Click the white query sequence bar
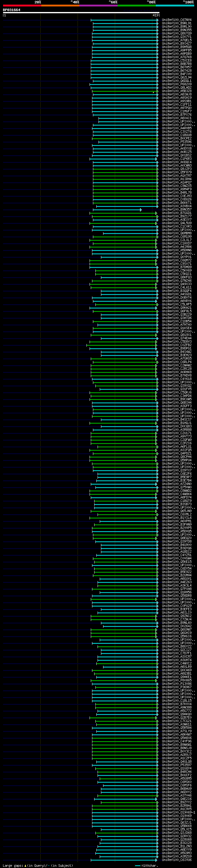197x868 pixels. [x=81, y=12]
